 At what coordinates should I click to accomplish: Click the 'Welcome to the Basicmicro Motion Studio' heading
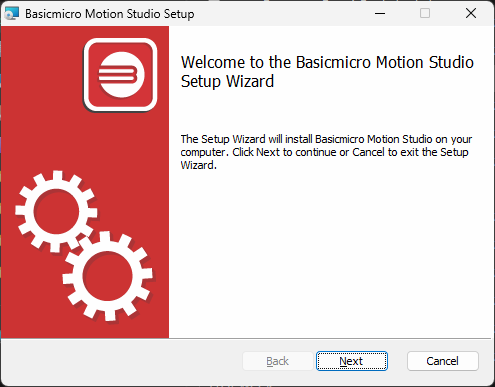click(327, 72)
